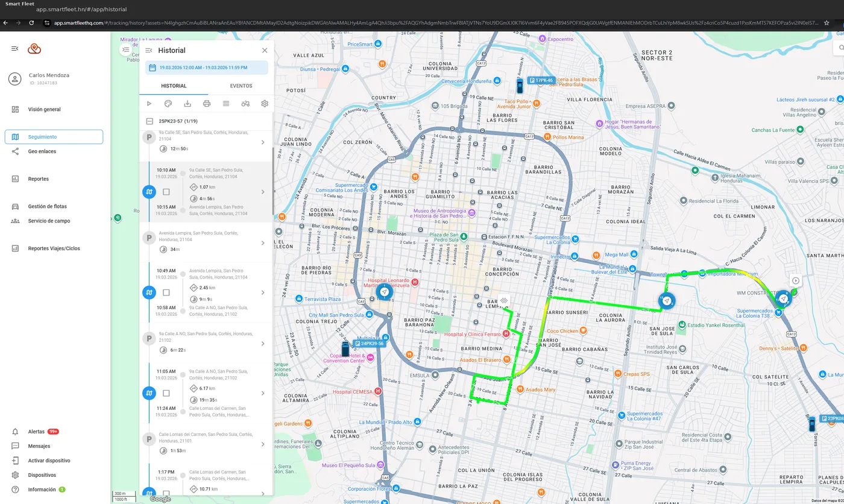Click vehicle marker 17PK-46 on the map
The width and height of the screenshot is (844, 504).
520,86
